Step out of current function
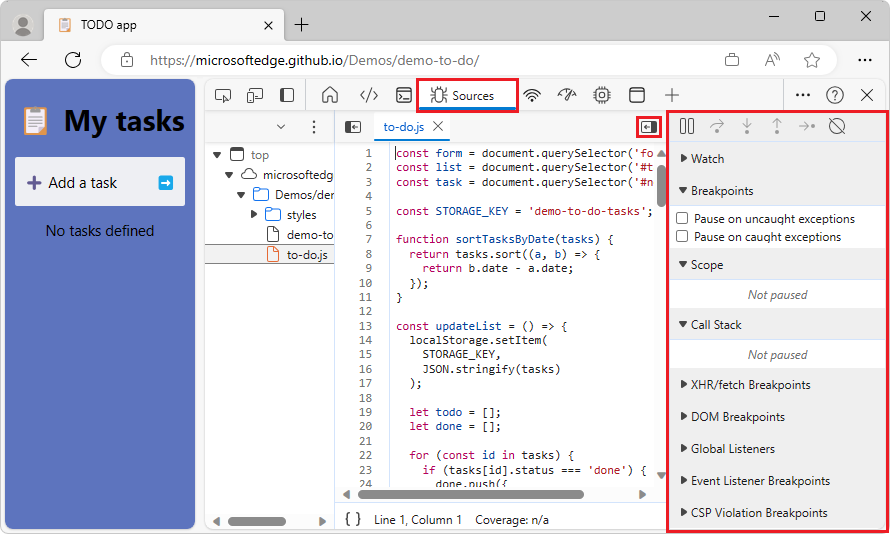 point(776,126)
